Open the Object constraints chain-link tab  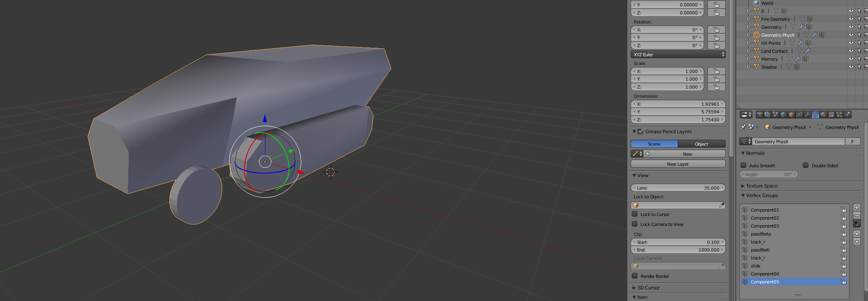[799, 115]
